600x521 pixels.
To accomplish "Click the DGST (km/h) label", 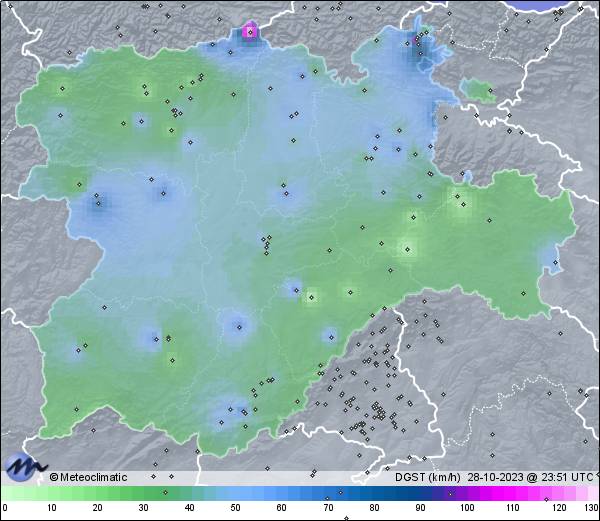I will 428,477.
